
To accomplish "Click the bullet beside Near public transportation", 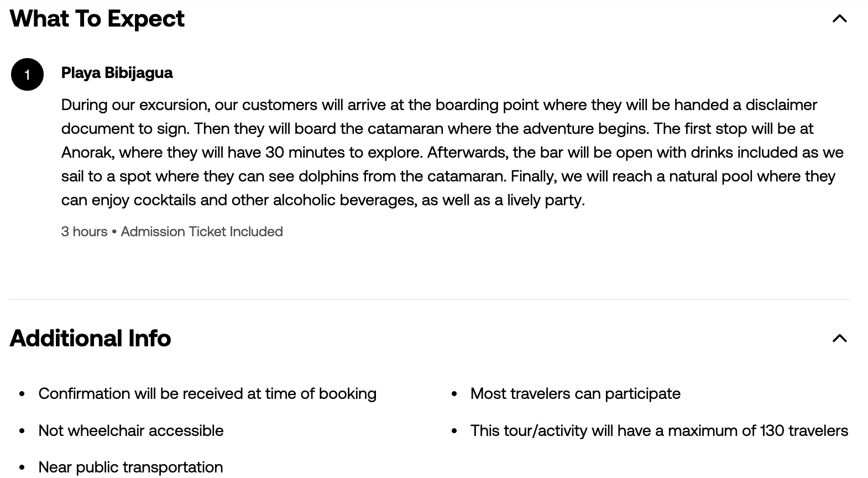I will pos(22,467).
